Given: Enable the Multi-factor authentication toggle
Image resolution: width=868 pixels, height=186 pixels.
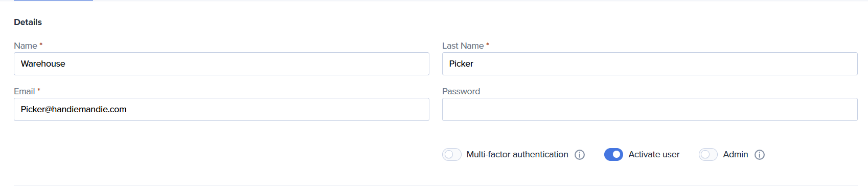Looking at the screenshot, I should tap(452, 154).
